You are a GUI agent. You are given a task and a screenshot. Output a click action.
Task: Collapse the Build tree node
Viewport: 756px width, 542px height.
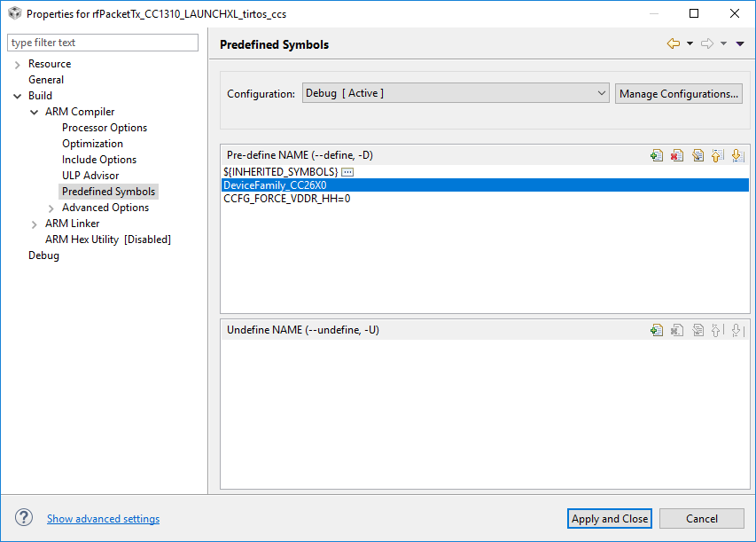point(18,96)
